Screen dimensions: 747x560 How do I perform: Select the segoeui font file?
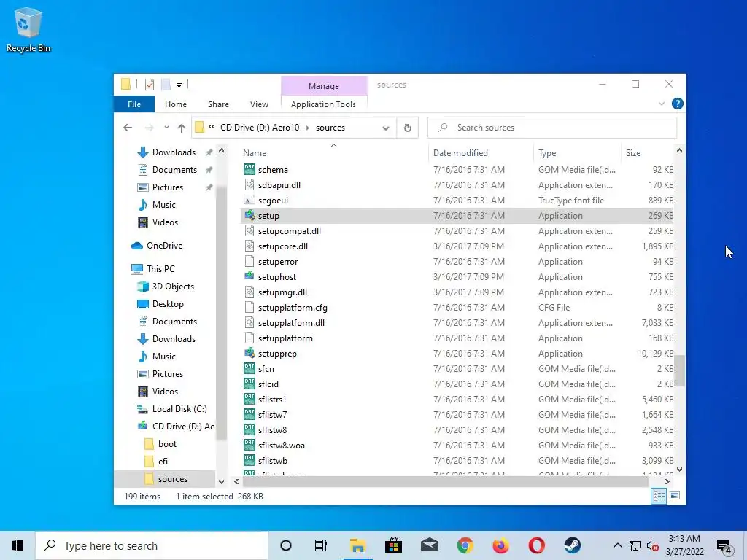click(273, 201)
